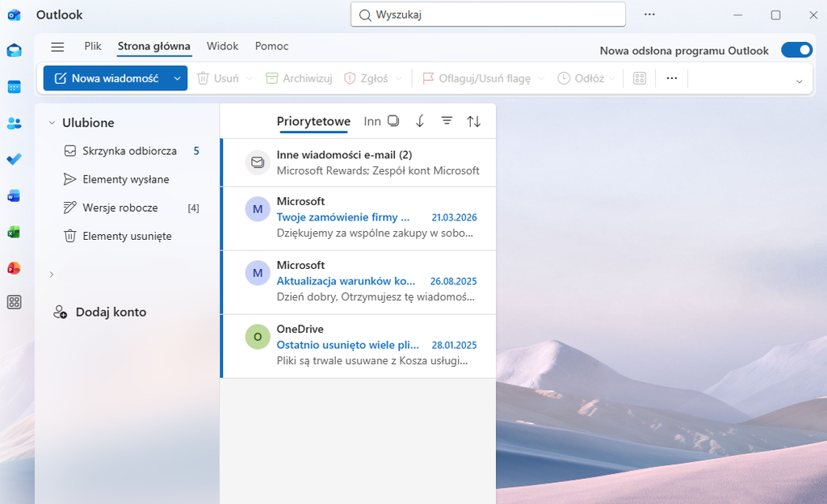Click the Archiwizuj button

tap(299, 78)
